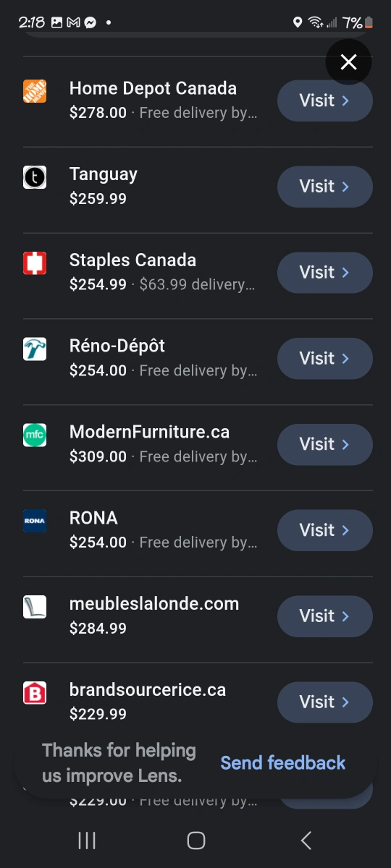
Task: Tap the brandsourcerice.ca red B logo
Action: pyautogui.click(x=35, y=693)
